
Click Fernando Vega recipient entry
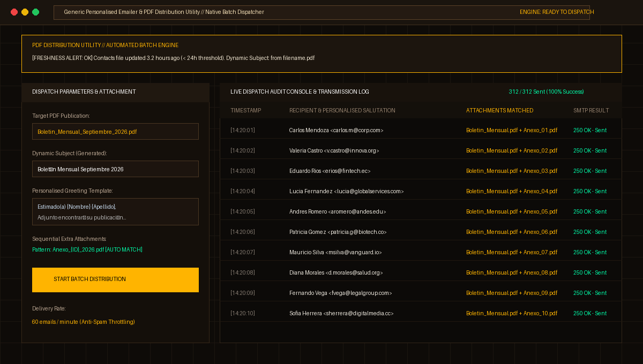(341, 293)
